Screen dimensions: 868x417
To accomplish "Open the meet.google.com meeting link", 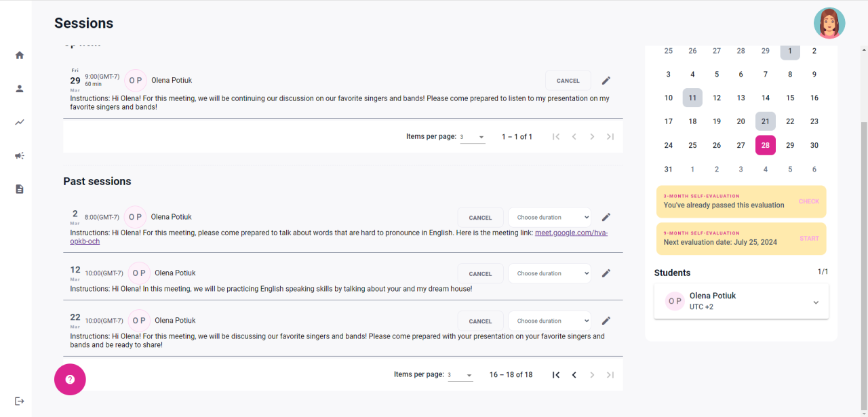I will [571, 233].
